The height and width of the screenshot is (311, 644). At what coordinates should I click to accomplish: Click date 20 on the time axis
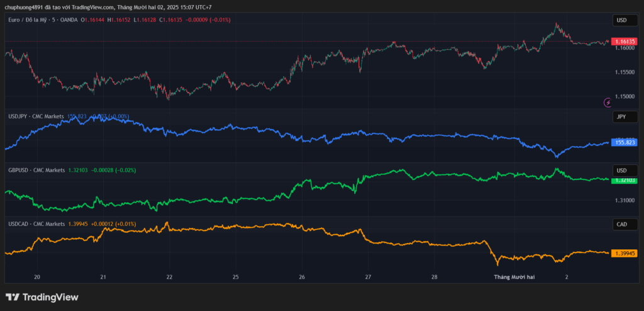(x=37, y=277)
